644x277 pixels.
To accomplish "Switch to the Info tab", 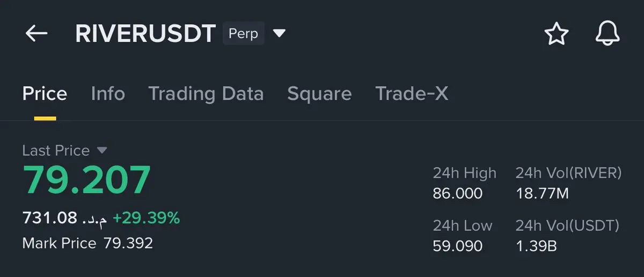I will [108, 94].
